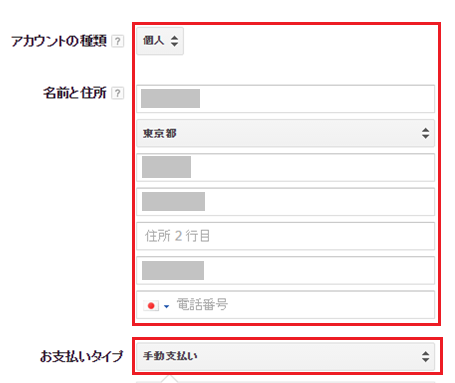Click arrows on 手動支払い selector
This screenshot has width=455, height=383.
(x=425, y=356)
